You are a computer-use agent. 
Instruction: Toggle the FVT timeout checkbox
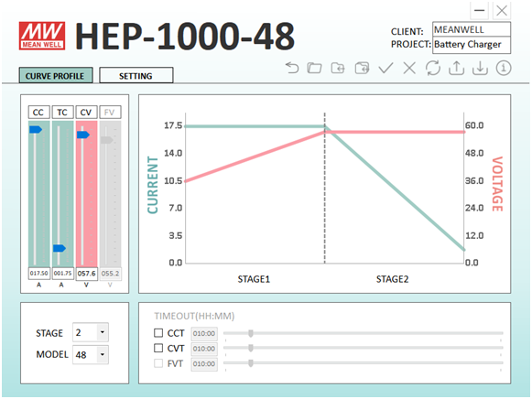(x=158, y=363)
